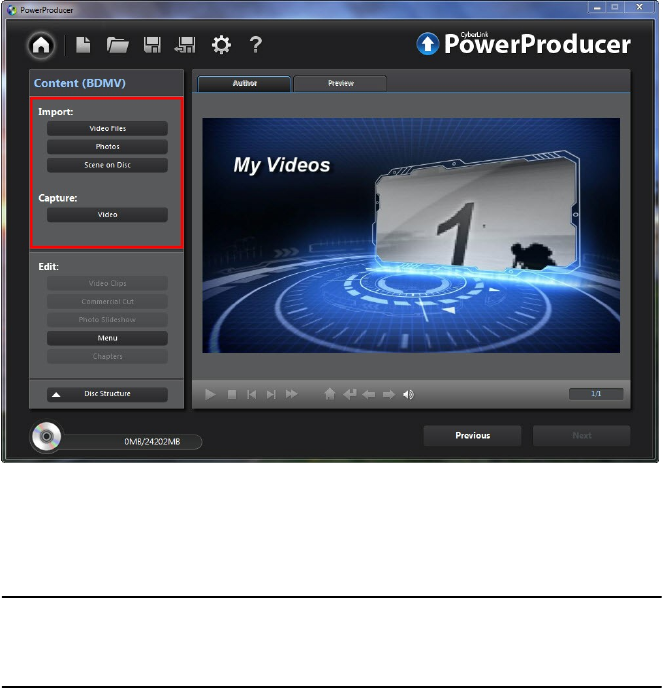Skip to next chapter in player
This screenshot has height=688, width=662.
[271, 394]
